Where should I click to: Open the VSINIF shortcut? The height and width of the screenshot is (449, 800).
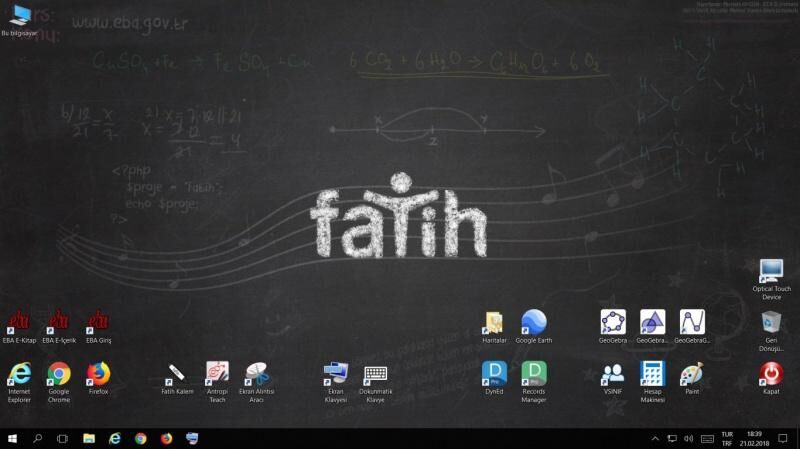pyautogui.click(x=613, y=378)
